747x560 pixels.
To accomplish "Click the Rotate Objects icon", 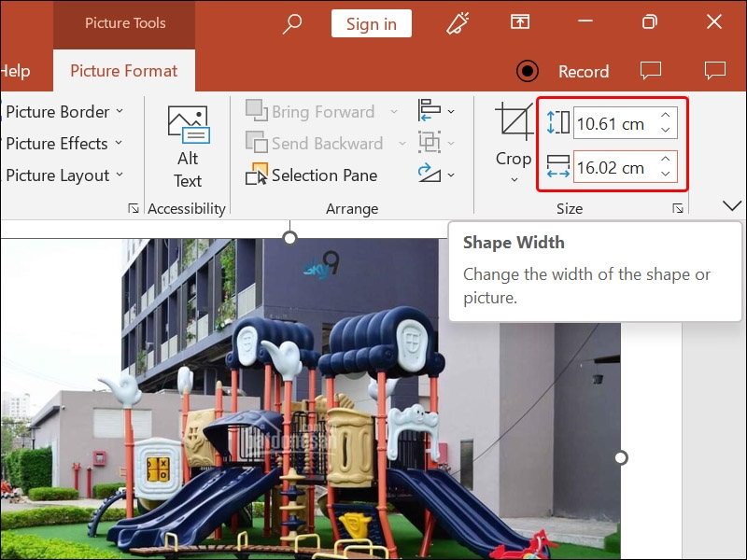I will click(x=431, y=175).
